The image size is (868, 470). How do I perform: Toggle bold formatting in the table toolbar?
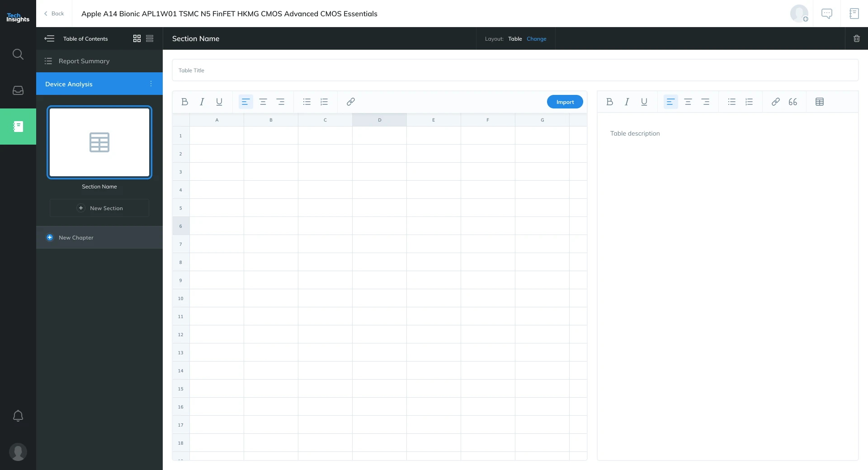click(x=184, y=102)
